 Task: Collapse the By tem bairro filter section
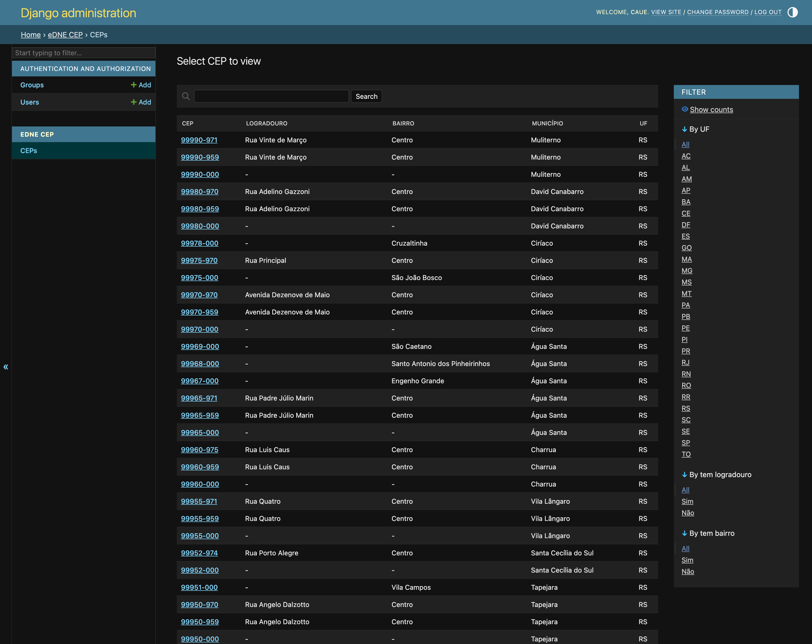[708, 534]
